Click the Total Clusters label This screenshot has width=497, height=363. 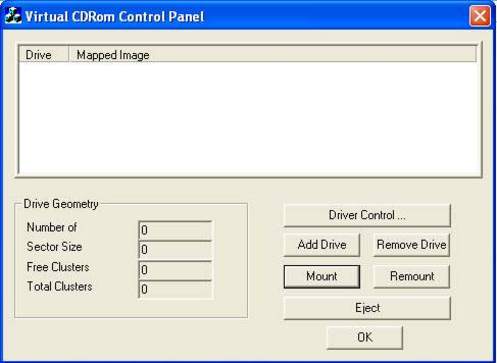tap(59, 286)
